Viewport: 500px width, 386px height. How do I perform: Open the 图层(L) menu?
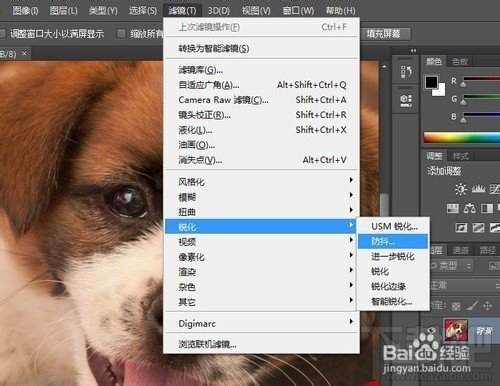coord(63,11)
